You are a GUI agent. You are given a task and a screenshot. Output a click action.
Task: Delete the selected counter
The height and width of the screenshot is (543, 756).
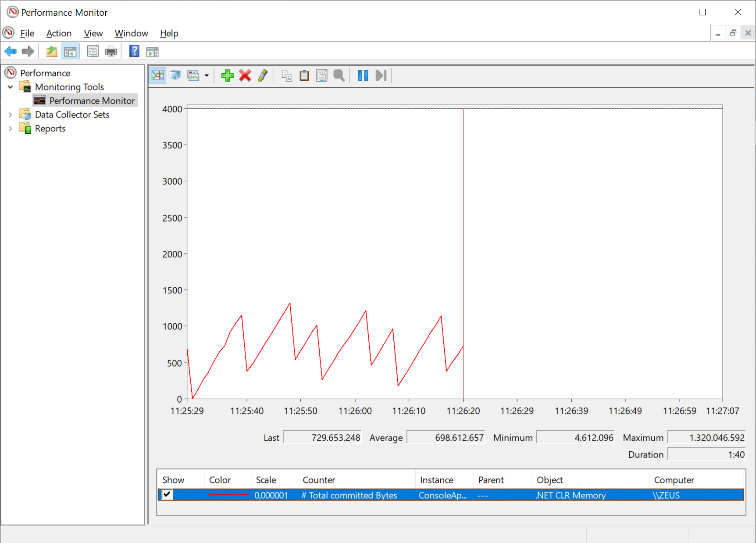[x=245, y=75]
